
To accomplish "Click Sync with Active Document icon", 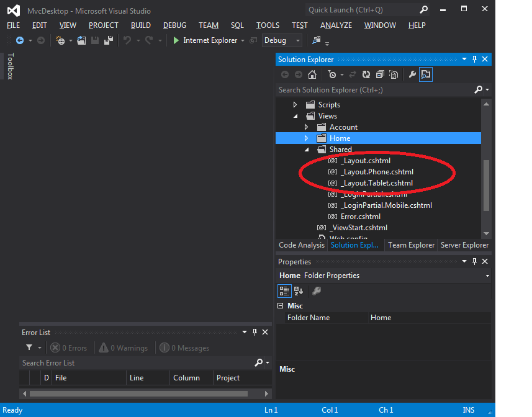I will pyautogui.click(x=353, y=74).
